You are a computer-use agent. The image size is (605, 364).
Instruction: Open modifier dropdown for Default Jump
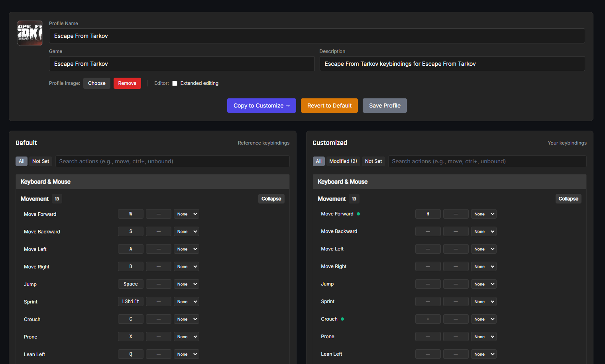coord(187,284)
